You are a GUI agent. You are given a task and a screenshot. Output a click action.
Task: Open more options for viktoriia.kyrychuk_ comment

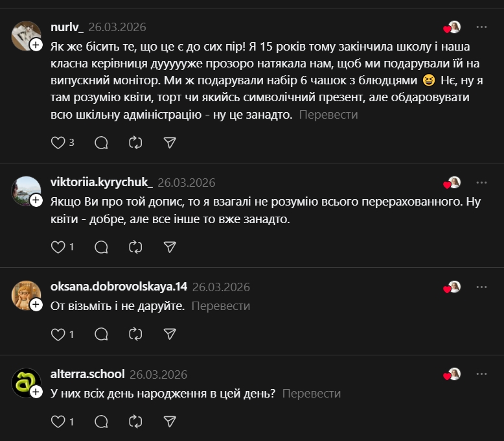click(x=481, y=183)
